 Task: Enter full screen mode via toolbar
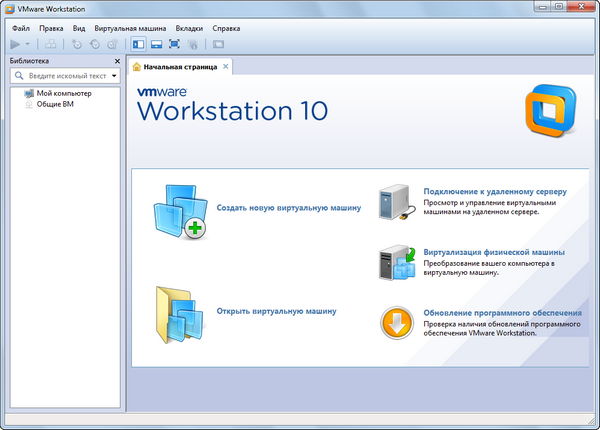174,44
